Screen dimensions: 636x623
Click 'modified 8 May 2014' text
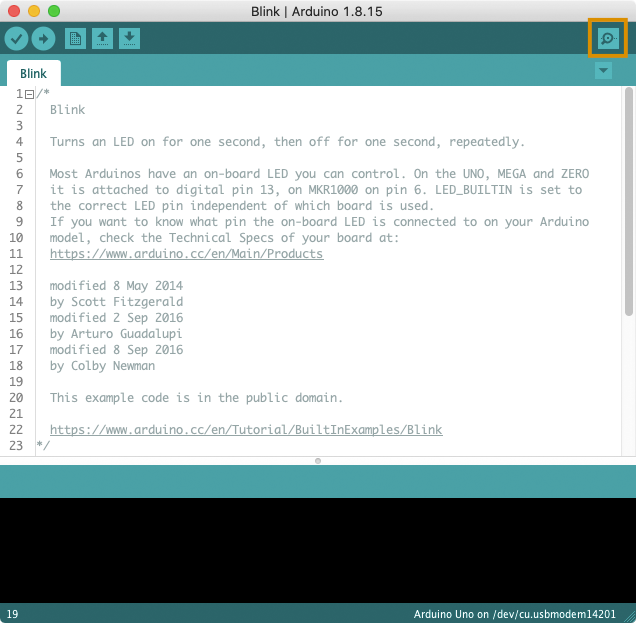click(116, 286)
